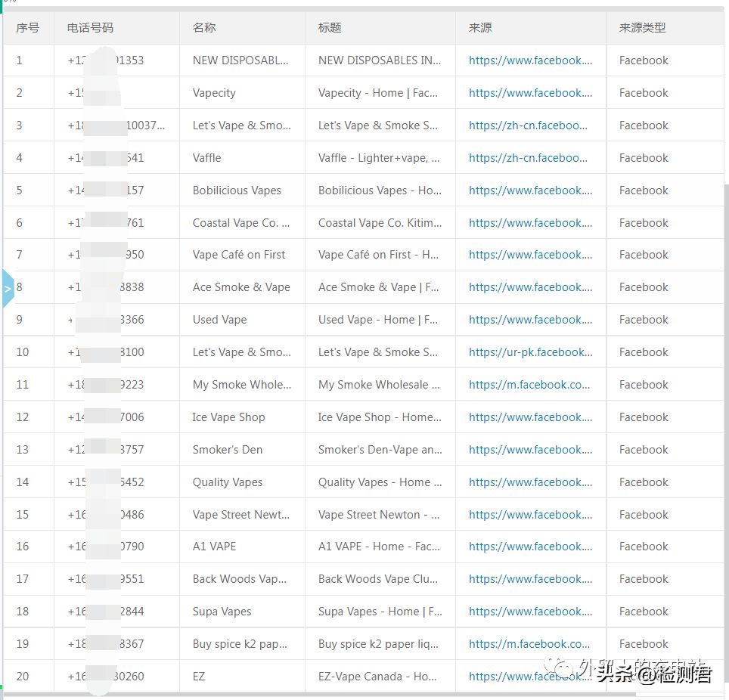The width and height of the screenshot is (729, 700).
Task: Select title cell 'Bobilicious Vapes - Ho...'
Action: pyautogui.click(x=380, y=190)
